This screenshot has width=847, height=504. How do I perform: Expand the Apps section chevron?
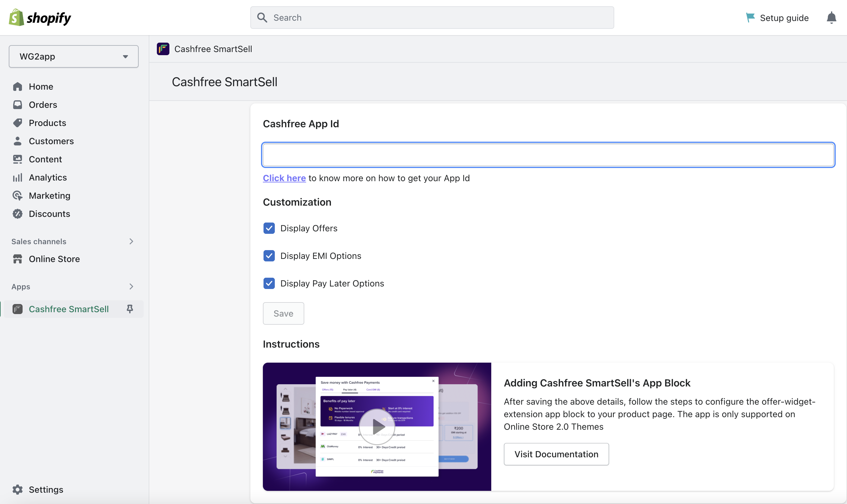[x=131, y=287]
